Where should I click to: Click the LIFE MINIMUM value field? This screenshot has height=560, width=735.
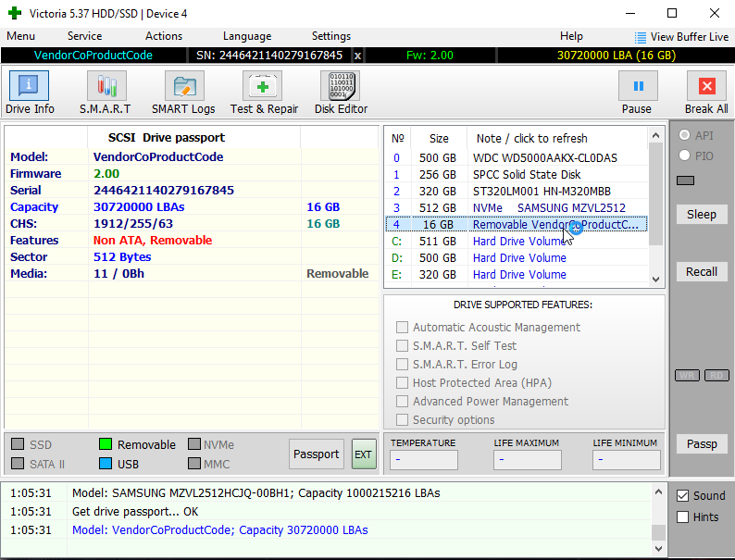627,460
